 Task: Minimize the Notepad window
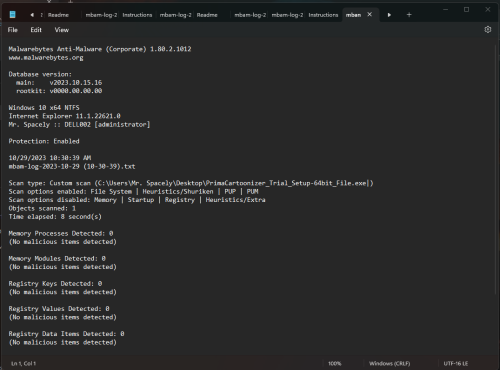446,10
